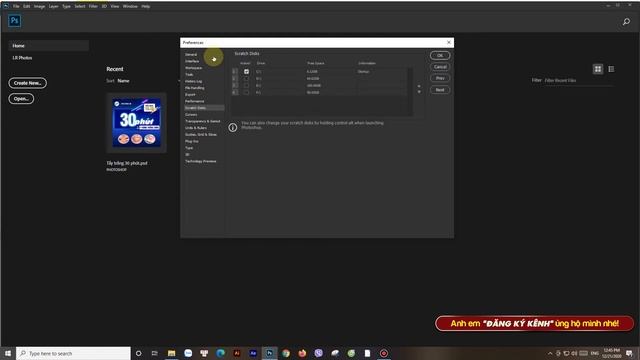Viewport: 640px width, 360px height.
Task: Click the info icon beside scratch disk hint
Action: [233, 127]
